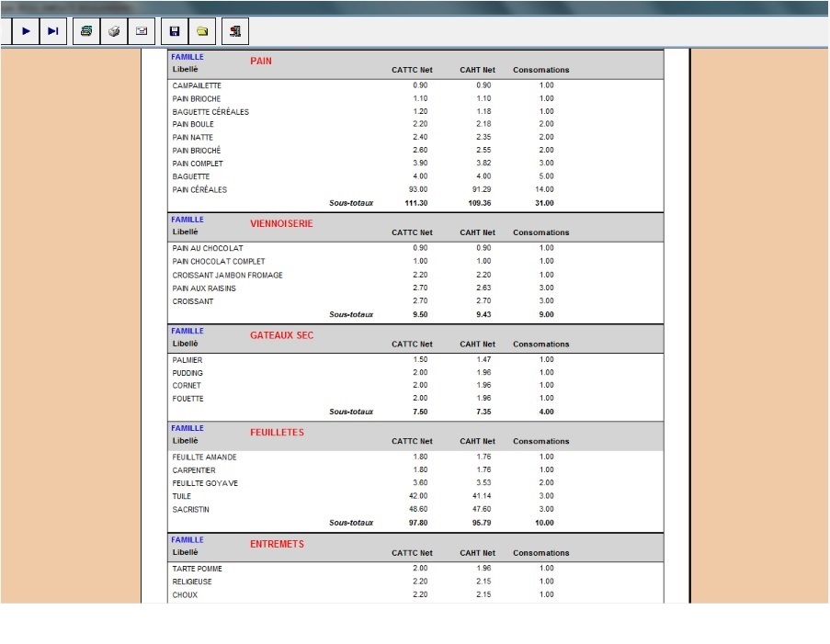Send the report by email envelope icon
Image resolution: width=830 pixels, height=644 pixels.
pos(142,31)
